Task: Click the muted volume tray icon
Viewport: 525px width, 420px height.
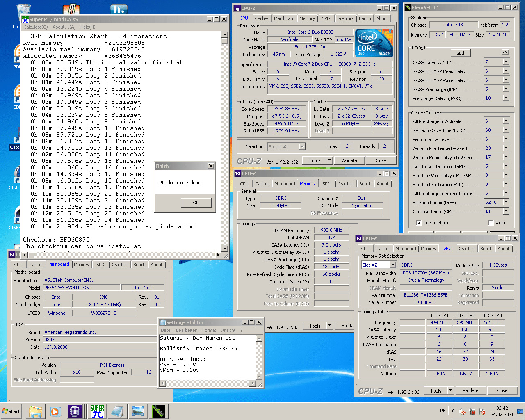Action: 462,411
